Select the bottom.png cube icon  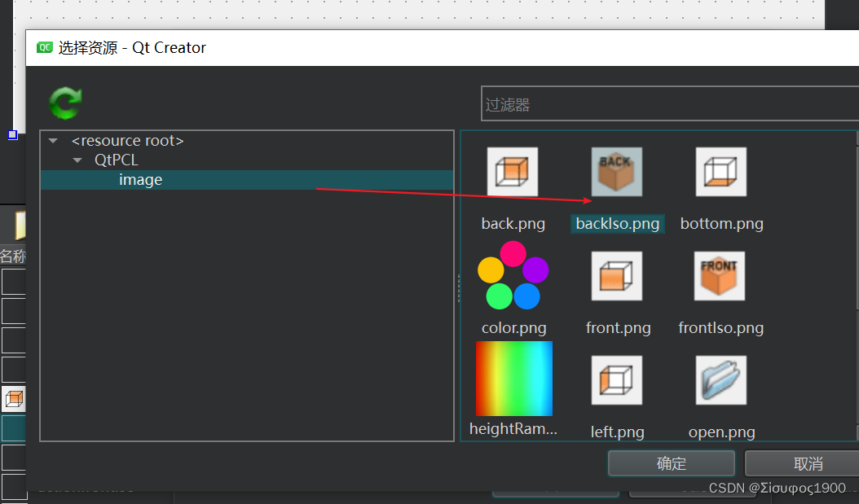[720, 172]
